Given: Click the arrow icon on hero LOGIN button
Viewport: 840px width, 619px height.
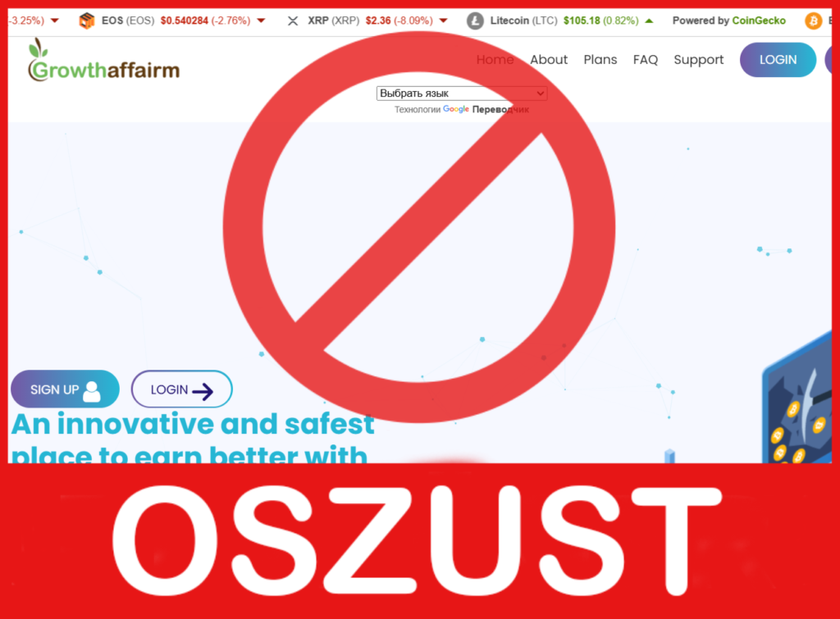Looking at the screenshot, I should tap(203, 391).
